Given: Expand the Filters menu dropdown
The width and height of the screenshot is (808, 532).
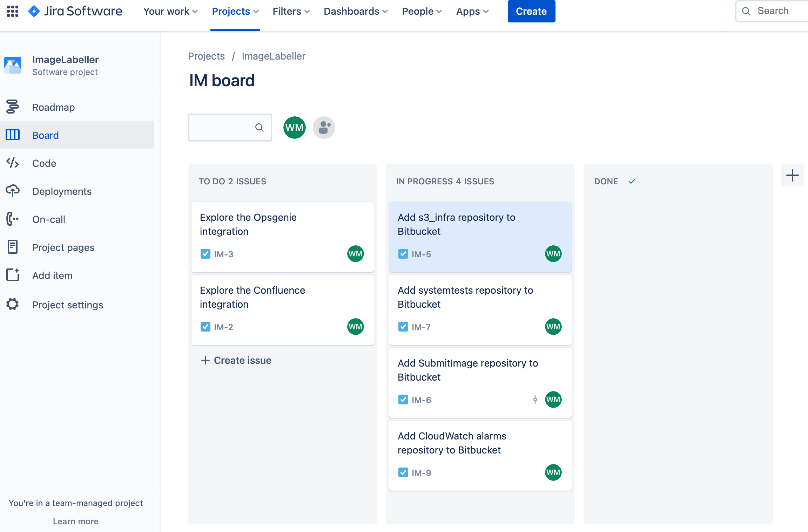Looking at the screenshot, I should coord(290,11).
